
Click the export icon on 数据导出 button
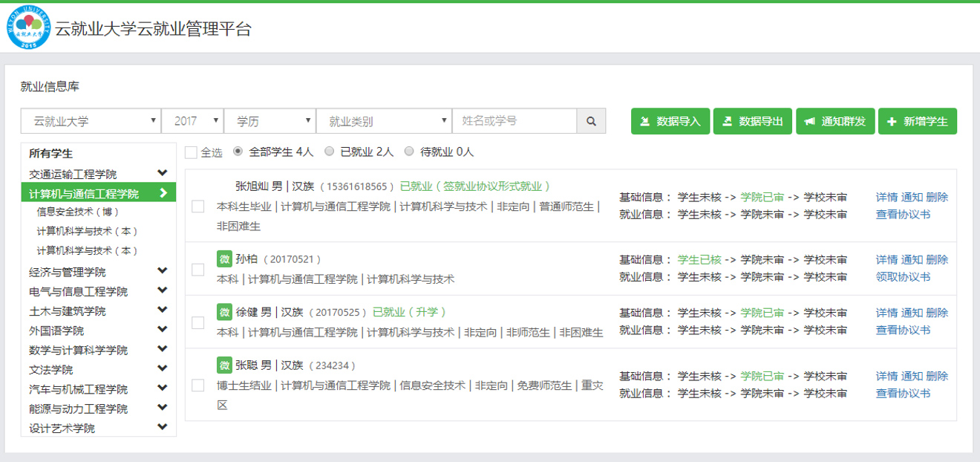point(726,120)
